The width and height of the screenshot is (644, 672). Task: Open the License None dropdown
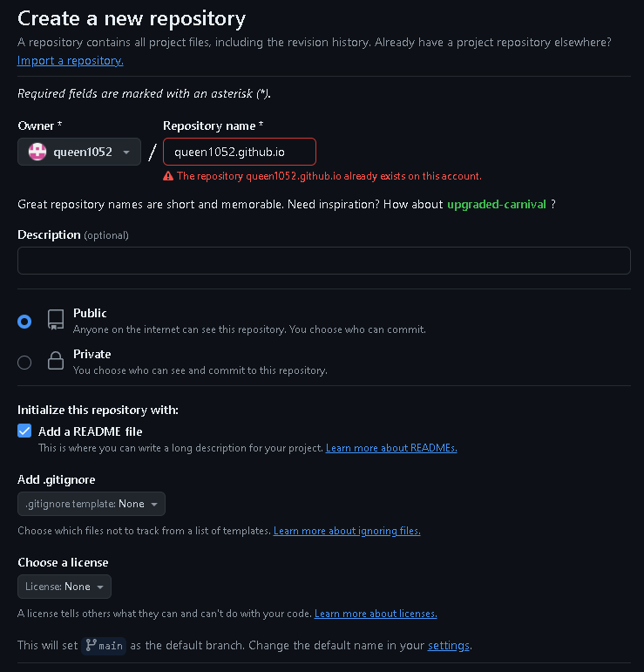(64, 587)
